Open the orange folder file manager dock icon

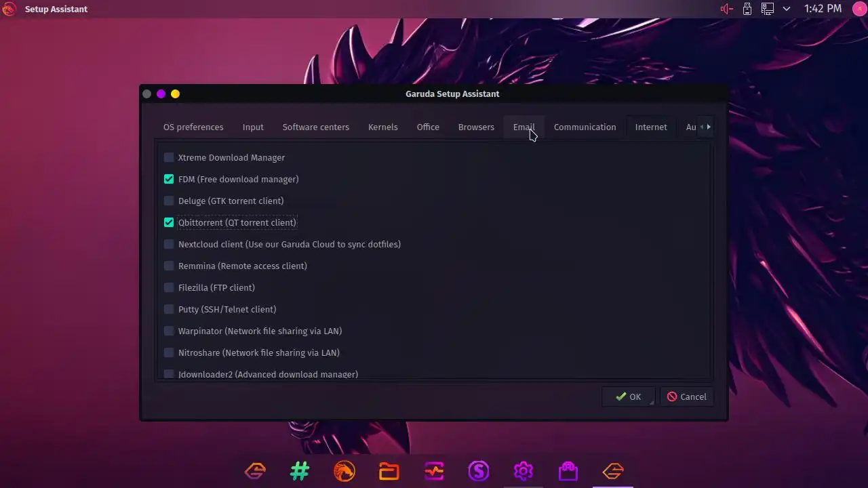coord(389,470)
